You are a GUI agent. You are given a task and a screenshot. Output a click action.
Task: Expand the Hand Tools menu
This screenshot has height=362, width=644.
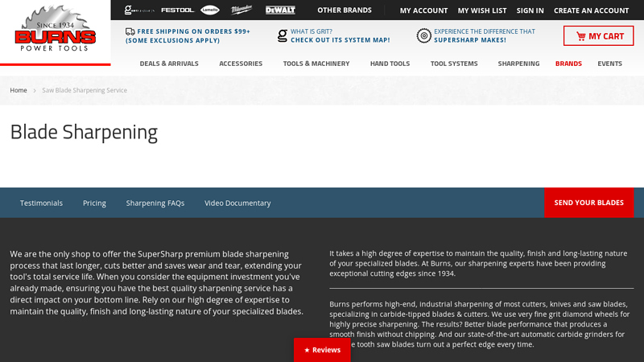pyautogui.click(x=390, y=64)
